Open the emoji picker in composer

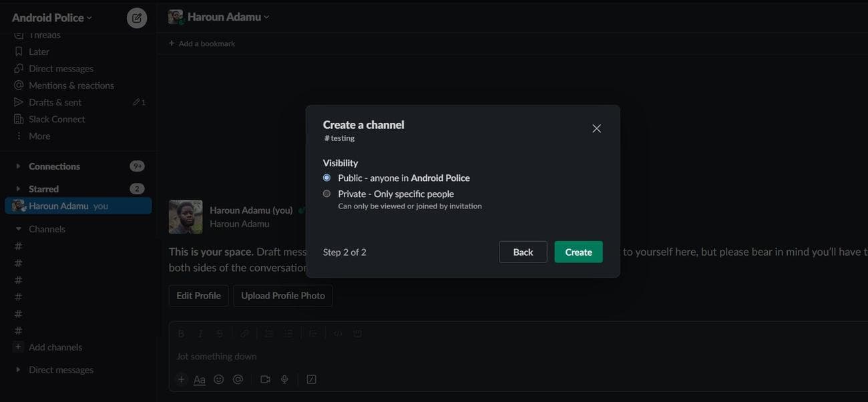(218, 379)
